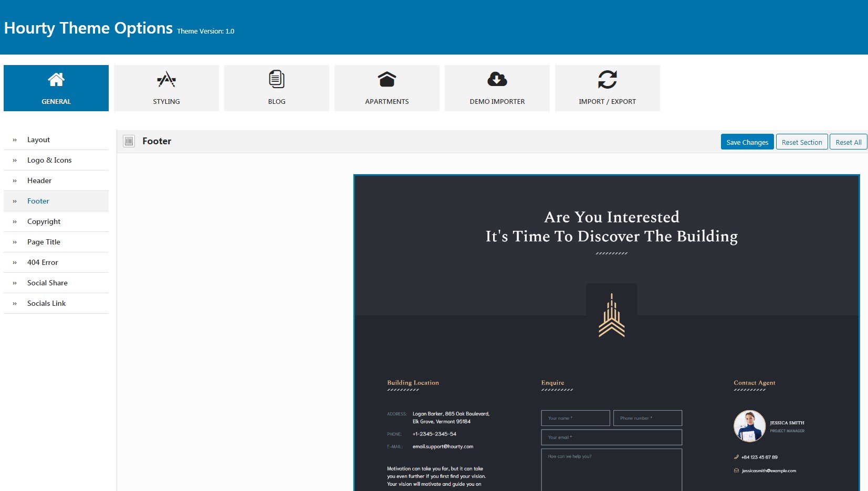Viewport: 868px width, 491px height.
Task: Open the Demo Importer cloud download icon
Action: click(x=497, y=79)
